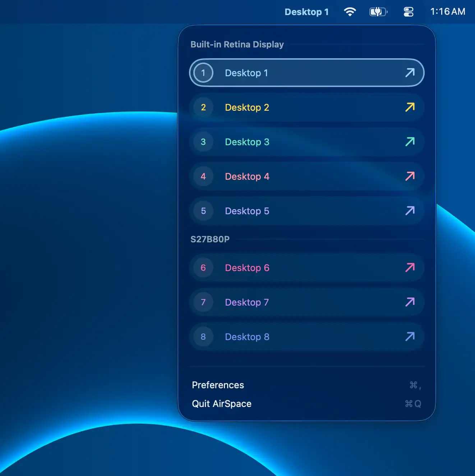The height and width of the screenshot is (476, 475).
Task: Select the circled number 1 badge
Action: [203, 73]
